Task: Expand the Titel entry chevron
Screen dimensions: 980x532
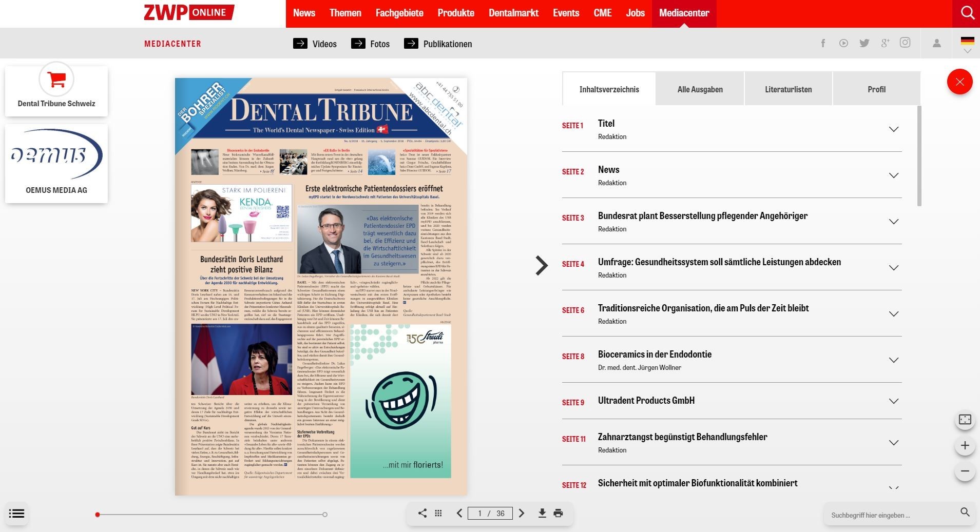Action: tap(894, 129)
